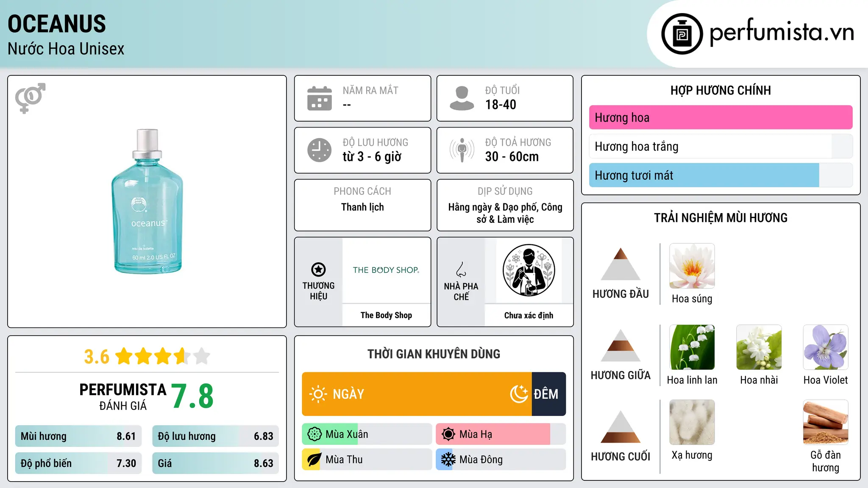868x488 pixels.
Task: Click the 3.6 star rating number
Action: pyautogui.click(x=97, y=357)
